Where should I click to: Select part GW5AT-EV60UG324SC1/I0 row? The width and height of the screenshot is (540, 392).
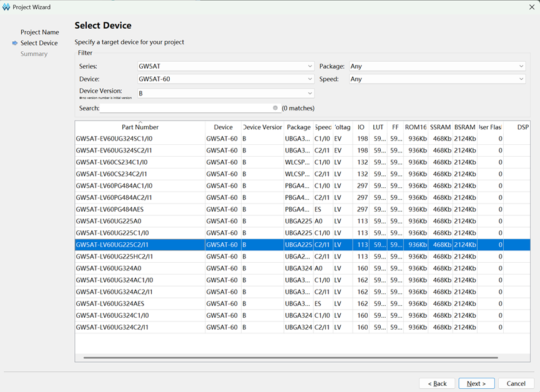click(x=302, y=139)
